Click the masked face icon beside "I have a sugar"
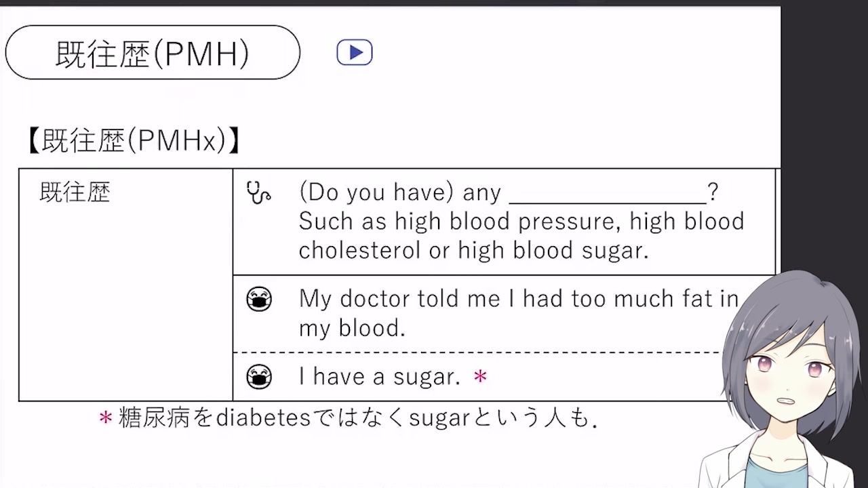The image size is (868, 488). (x=259, y=377)
